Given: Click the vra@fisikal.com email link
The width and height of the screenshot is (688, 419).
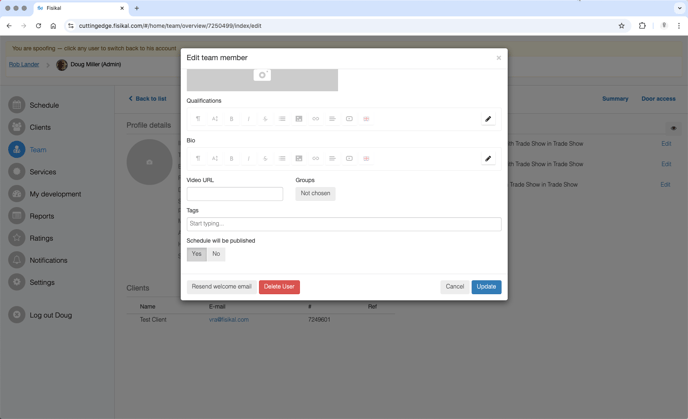Looking at the screenshot, I should [229, 320].
